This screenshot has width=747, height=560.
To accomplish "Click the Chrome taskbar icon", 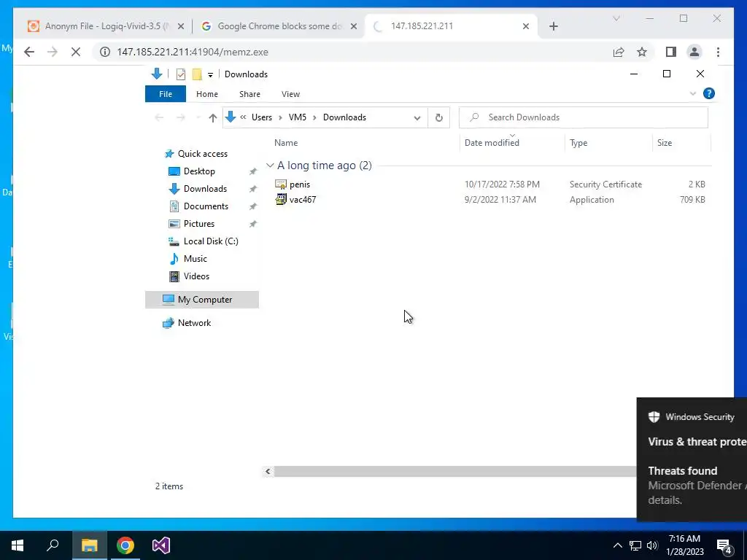I will pyautogui.click(x=125, y=545).
